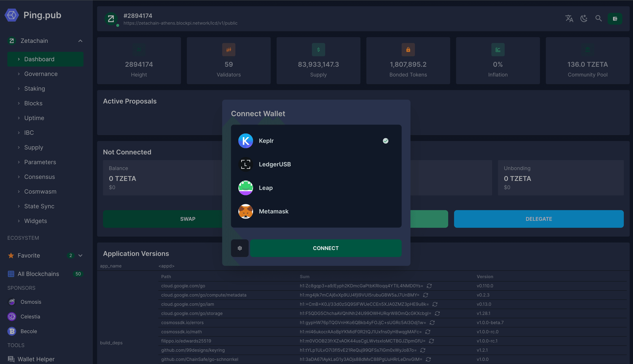Open search with the magnifier icon
The image size is (633, 364).
(x=598, y=19)
